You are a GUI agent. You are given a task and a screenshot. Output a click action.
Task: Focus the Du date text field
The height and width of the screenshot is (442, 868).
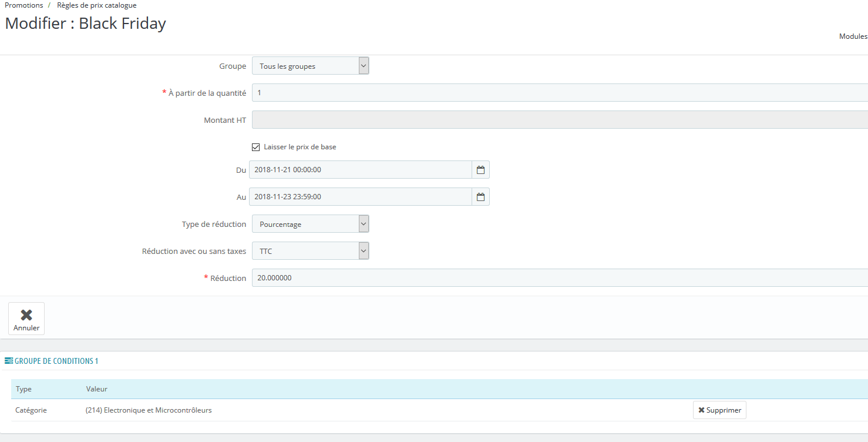tap(361, 170)
